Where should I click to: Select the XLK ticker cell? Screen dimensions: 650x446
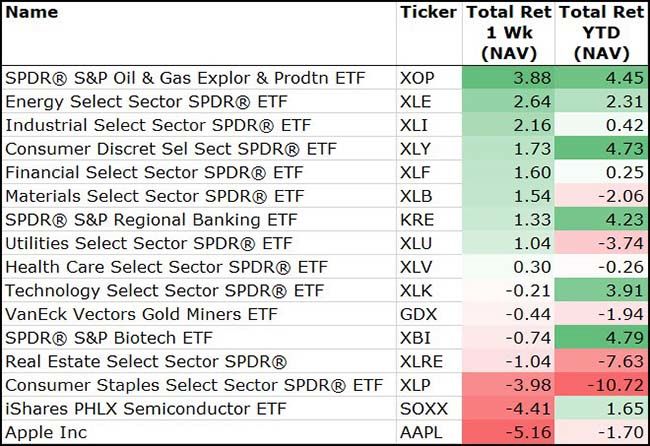point(418,290)
